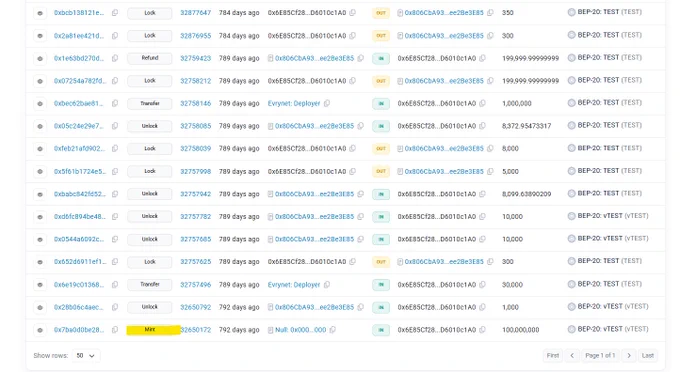Copy transaction hash 0x7ba0d0be28

[115, 330]
